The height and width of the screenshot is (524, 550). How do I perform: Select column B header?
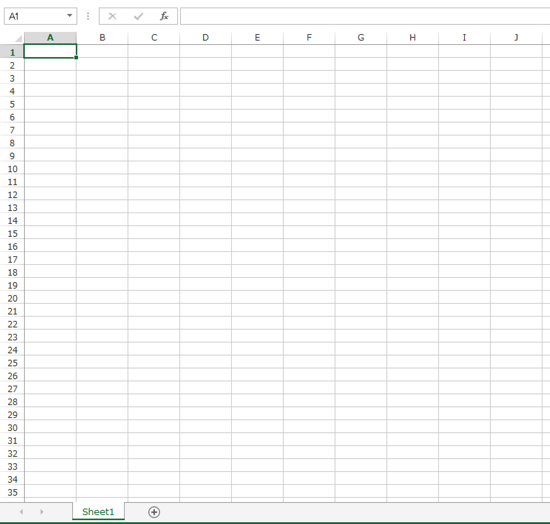[102, 38]
